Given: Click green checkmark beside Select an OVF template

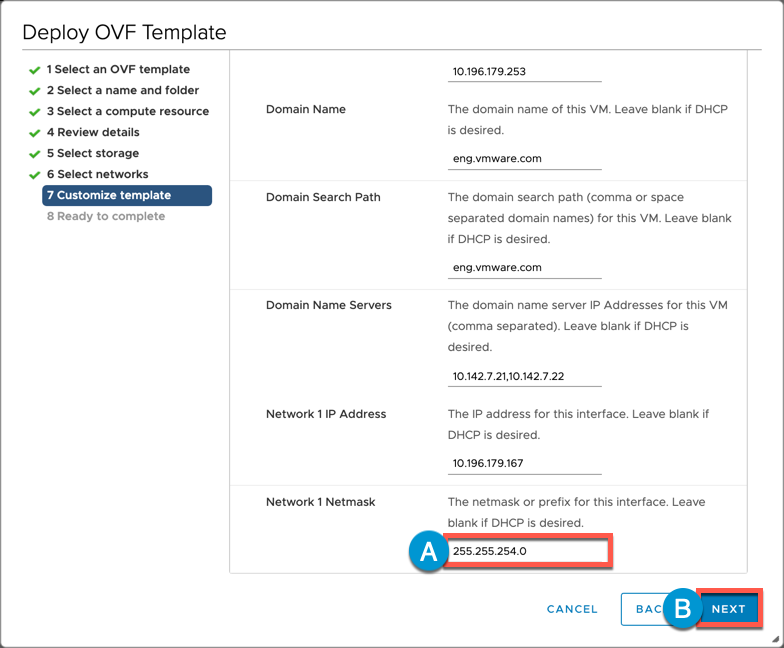Looking at the screenshot, I should pos(34,70).
